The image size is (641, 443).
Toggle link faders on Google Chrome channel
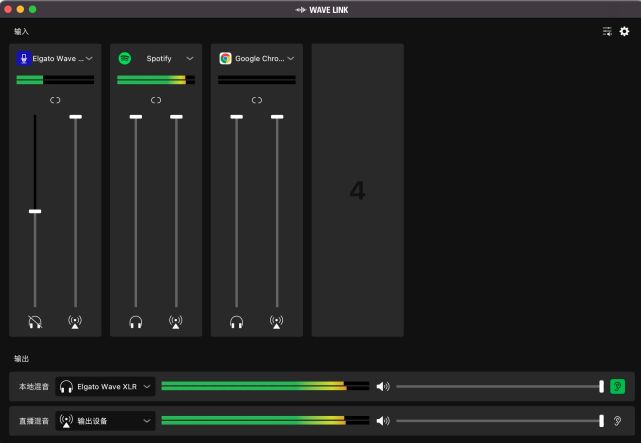pos(257,100)
